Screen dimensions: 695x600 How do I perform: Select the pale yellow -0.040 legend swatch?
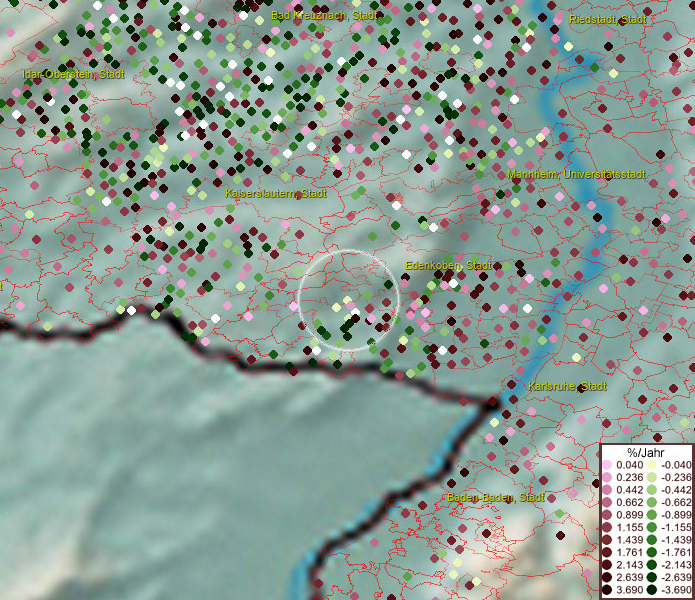click(652, 465)
